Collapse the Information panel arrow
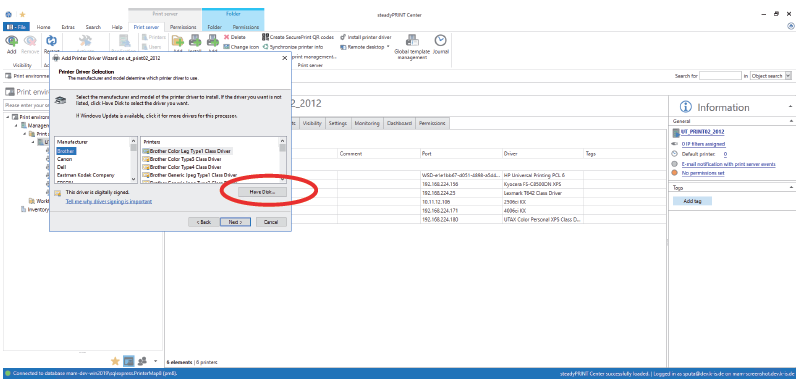The height and width of the screenshot is (380, 799). [790, 107]
